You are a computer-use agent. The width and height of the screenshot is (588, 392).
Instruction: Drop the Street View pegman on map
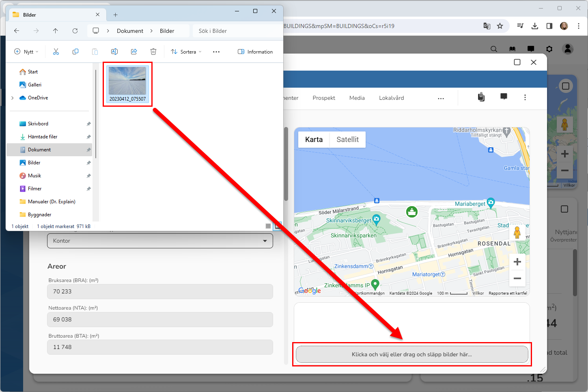pos(517,233)
